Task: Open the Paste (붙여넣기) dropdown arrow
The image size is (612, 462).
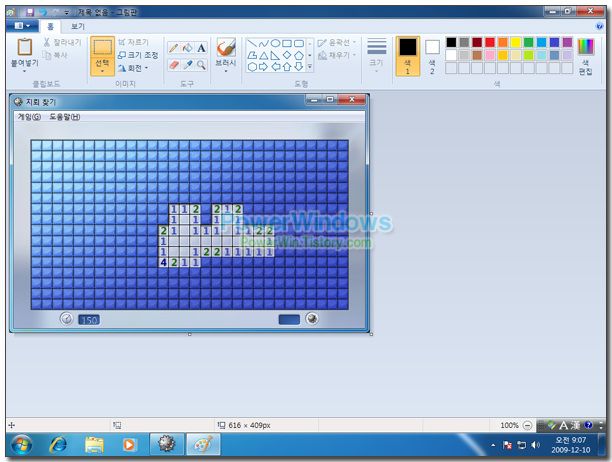Action: 25,71
